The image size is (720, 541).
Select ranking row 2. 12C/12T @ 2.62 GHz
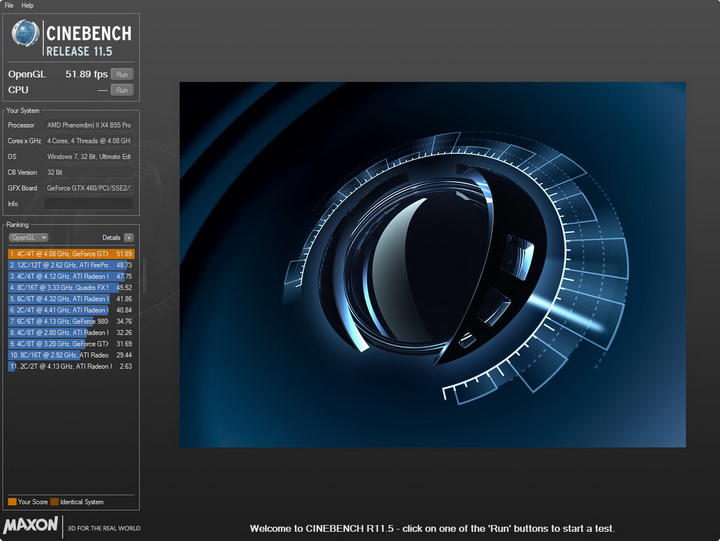point(71,265)
